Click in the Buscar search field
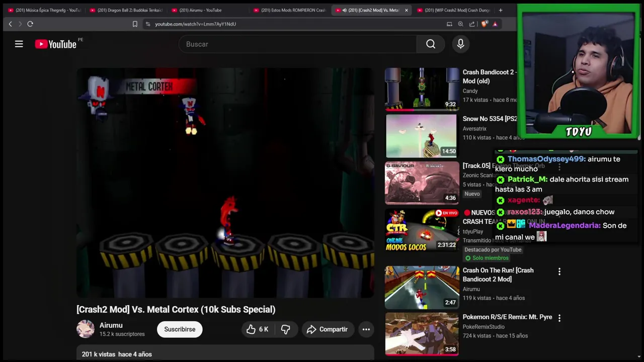 coord(297,44)
